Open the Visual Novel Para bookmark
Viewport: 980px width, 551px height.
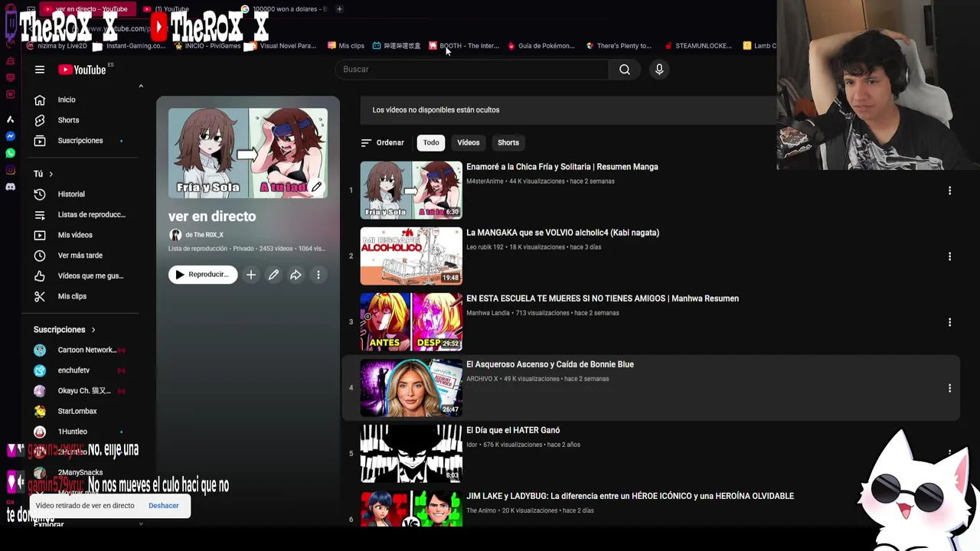(x=283, y=46)
